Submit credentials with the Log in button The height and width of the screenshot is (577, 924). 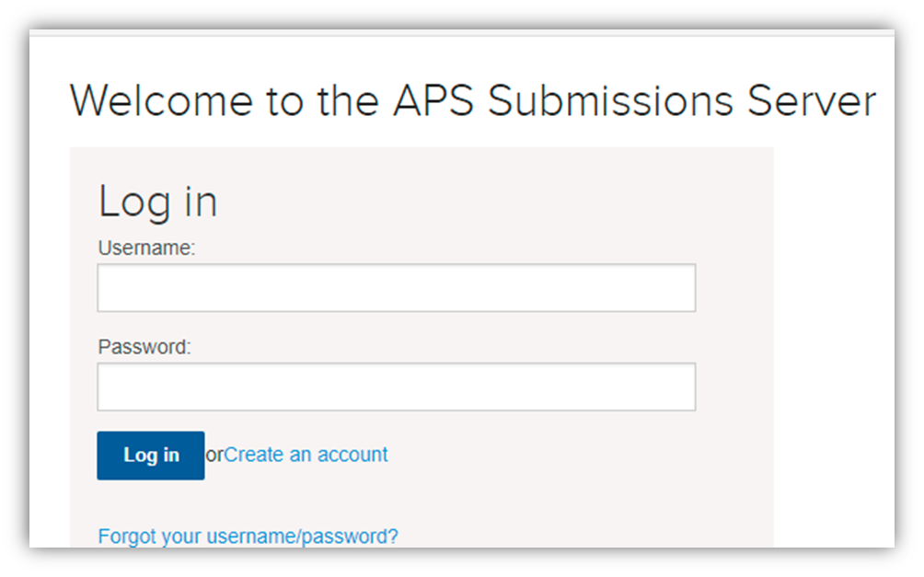[151, 456]
